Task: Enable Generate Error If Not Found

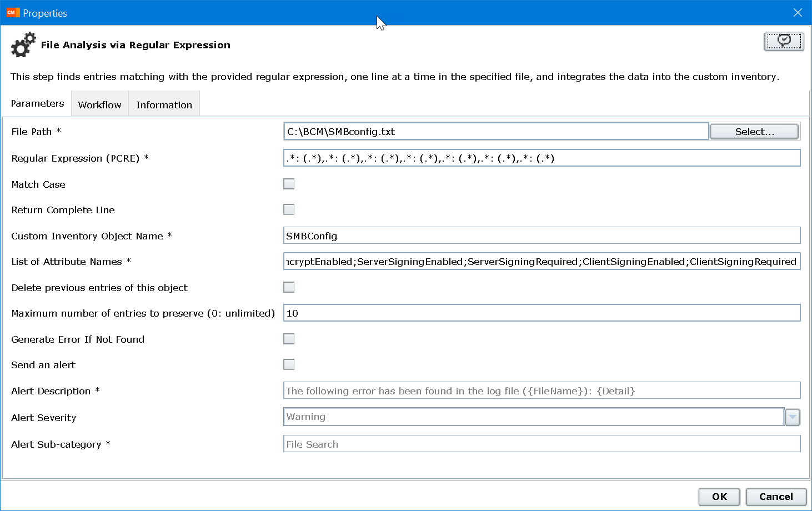Action: 289,339
